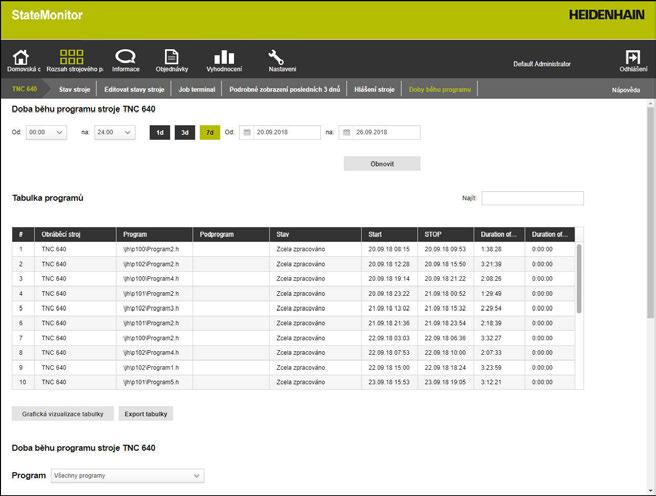
Task: Click the page vertical scrollbar thumb
Action: (x=651, y=211)
